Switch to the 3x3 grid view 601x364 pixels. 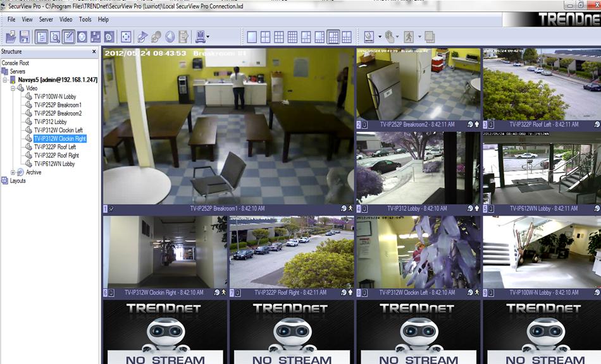(278, 38)
